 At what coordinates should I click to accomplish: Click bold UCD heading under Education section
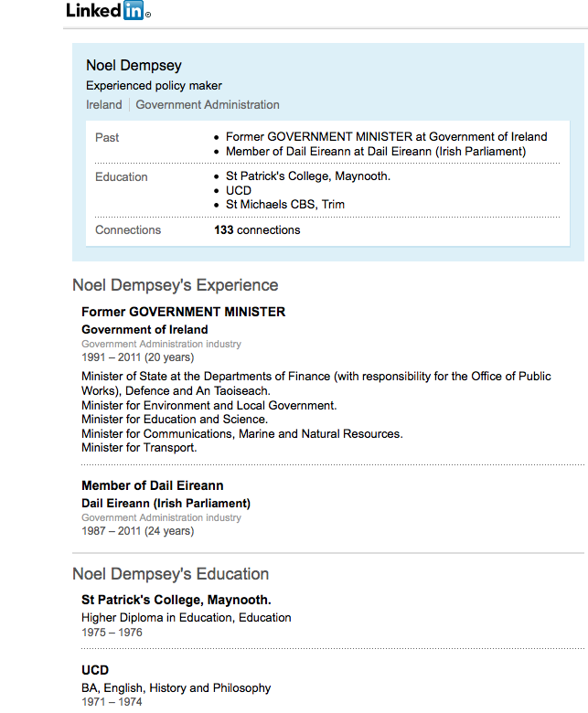point(95,670)
